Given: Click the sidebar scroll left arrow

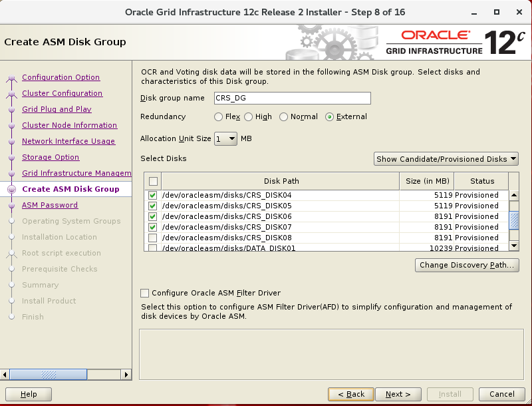Looking at the screenshot, I should [x=5, y=375].
